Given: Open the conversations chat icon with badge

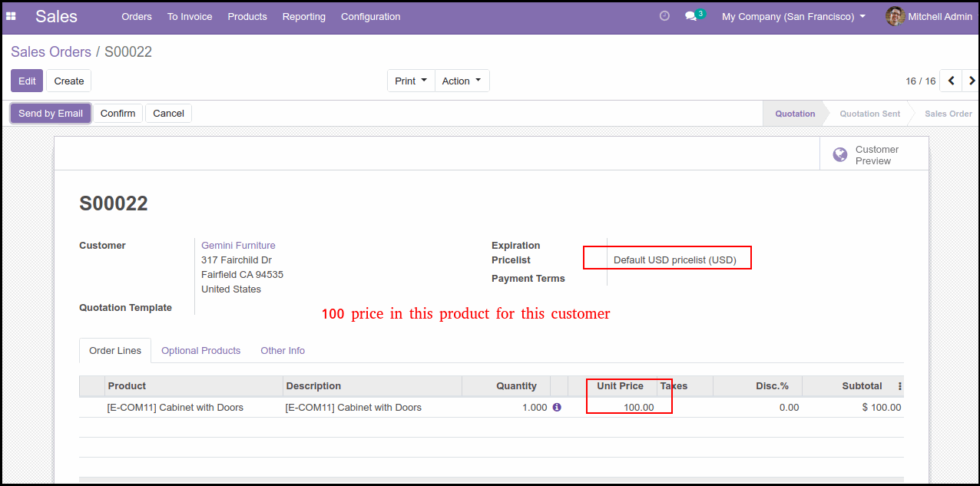Looking at the screenshot, I should tap(694, 15).
